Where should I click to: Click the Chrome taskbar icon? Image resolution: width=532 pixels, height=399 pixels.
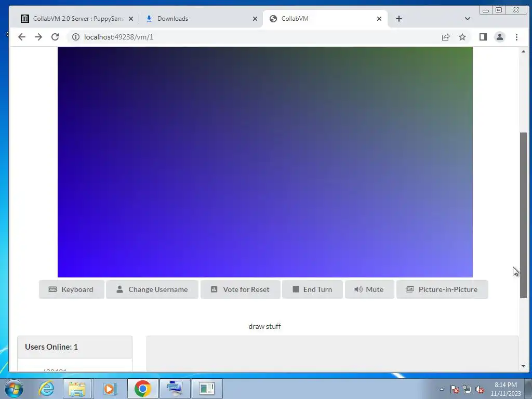142,389
